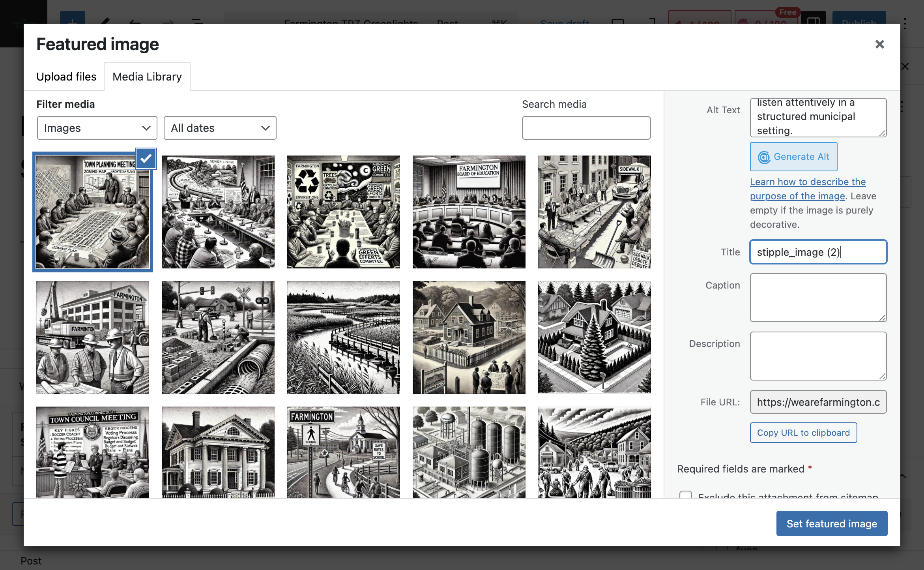Select the marsh boardwalk landscape thumbnail
This screenshot has width=924, height=570.
click(x=343, y=337)
